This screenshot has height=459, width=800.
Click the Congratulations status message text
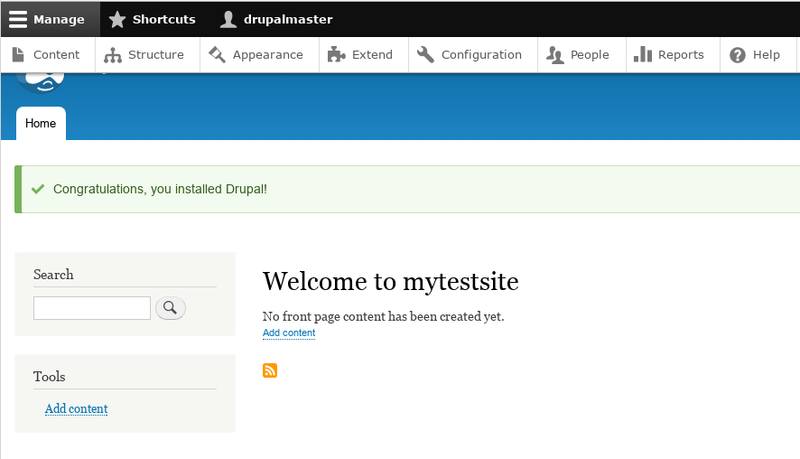click(160, 189)
